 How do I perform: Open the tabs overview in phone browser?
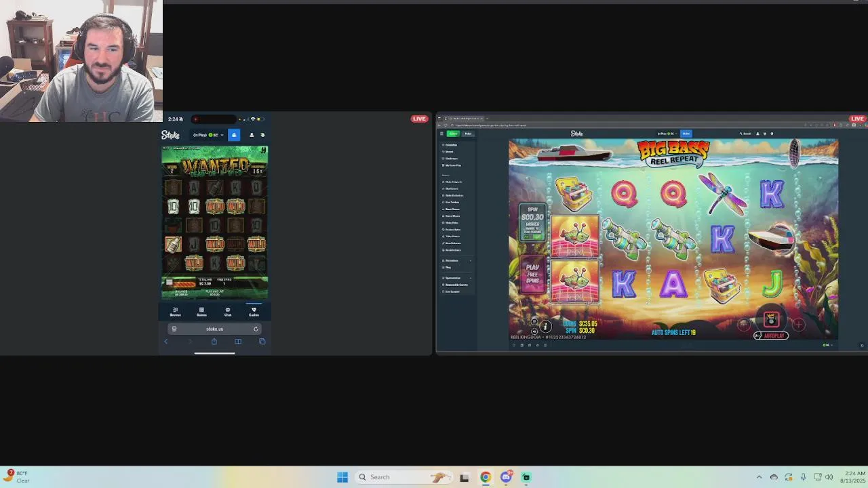tap(262, 341)
